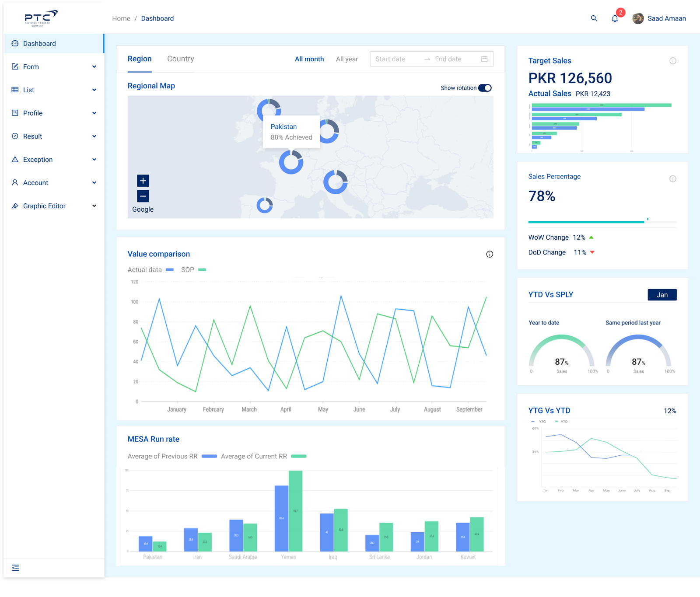Screen dimensions: 700x597
Task: Click the Pakistan 80% Achieved map tooltip
Action: point(291,132)
